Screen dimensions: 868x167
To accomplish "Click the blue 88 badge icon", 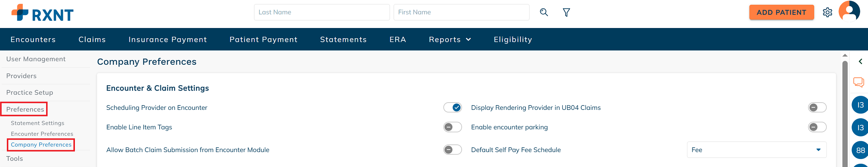I will 860,150.
